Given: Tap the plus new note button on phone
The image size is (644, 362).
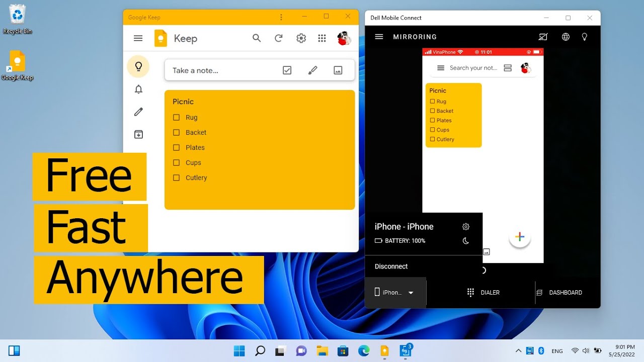Looking at the screenshot, I should coord(520,237).
